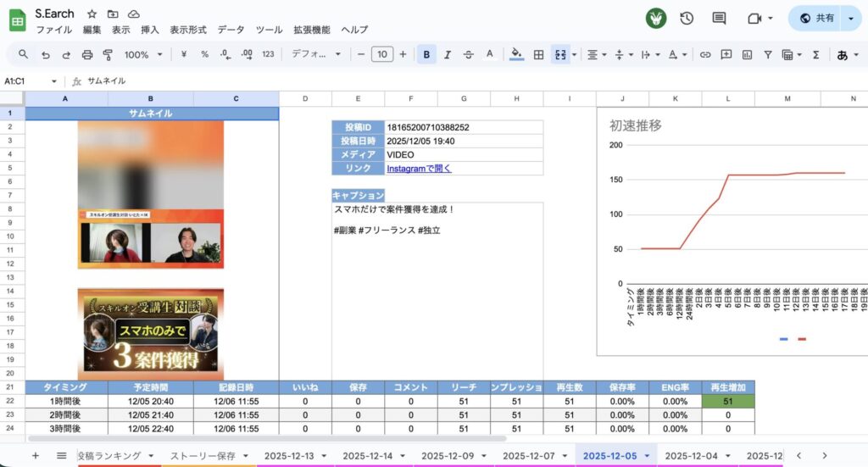Toggle strikethrough text formatting

[x=469, y=54]
